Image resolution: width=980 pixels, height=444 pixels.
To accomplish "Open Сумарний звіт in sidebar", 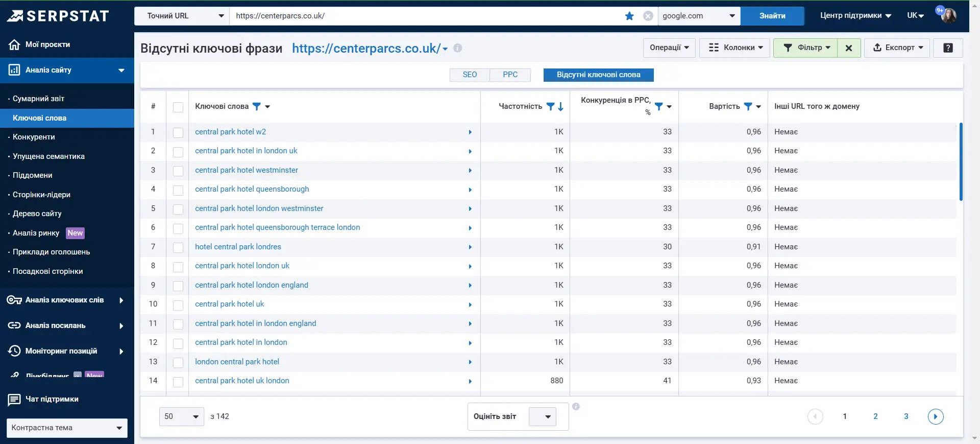I will click(38, 99).
